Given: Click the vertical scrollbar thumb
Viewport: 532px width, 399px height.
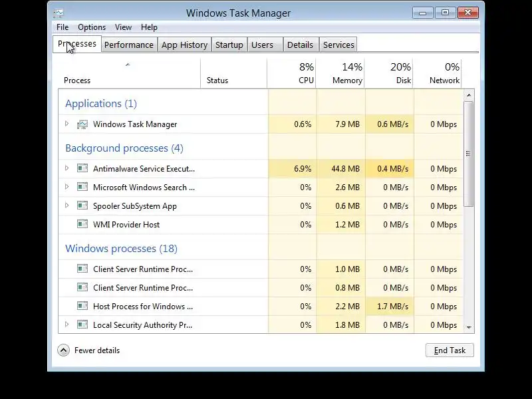Looking at the screenshot, I should click(x=469, y=154).
